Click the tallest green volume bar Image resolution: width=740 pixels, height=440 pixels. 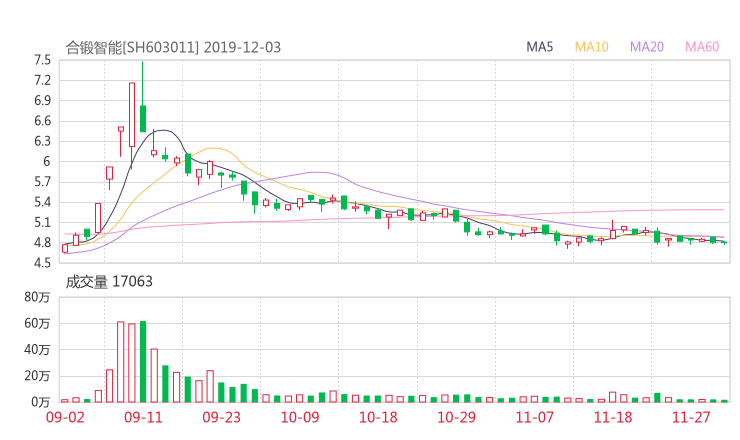[x=143, y=361]
